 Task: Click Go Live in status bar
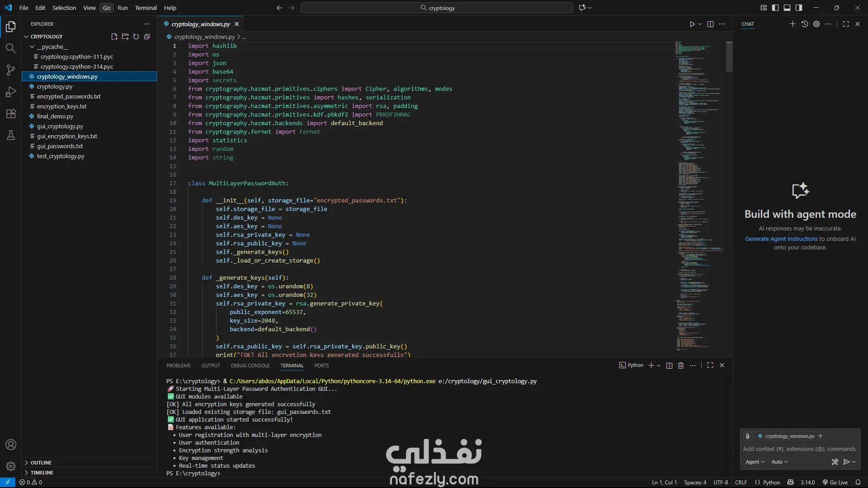(835, 482)
